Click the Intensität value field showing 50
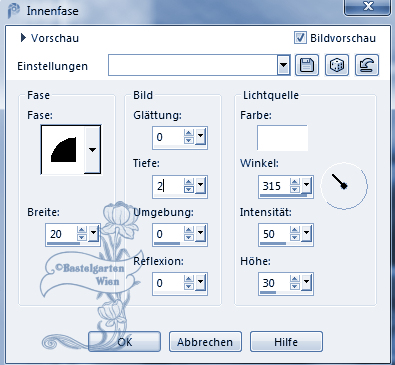Image resolution: width=395 pixels, height=365 pixels. [275, 234]
